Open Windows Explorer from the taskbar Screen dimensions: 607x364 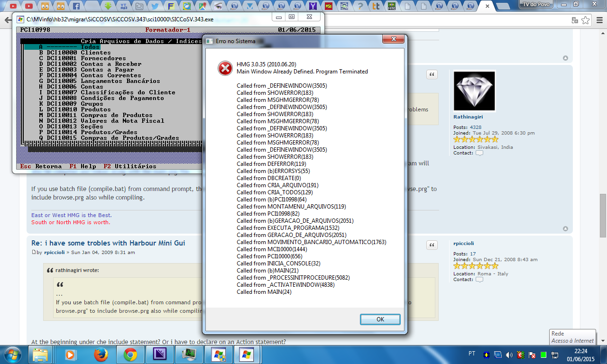41,355
